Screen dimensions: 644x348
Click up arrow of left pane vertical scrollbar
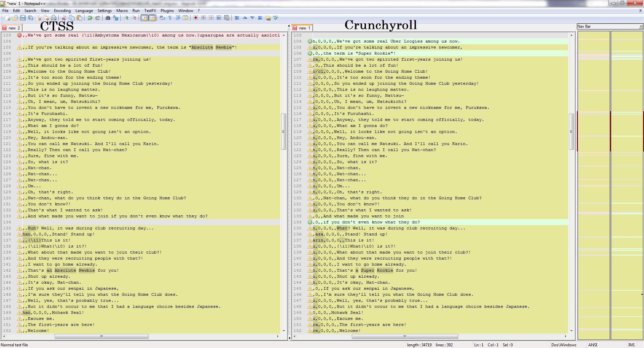pyautogui.click(x=283, y=35)
